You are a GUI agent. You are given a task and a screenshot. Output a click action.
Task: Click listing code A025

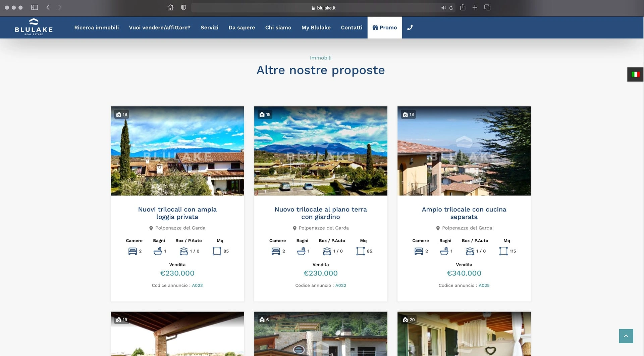click(x=484, y=285)
